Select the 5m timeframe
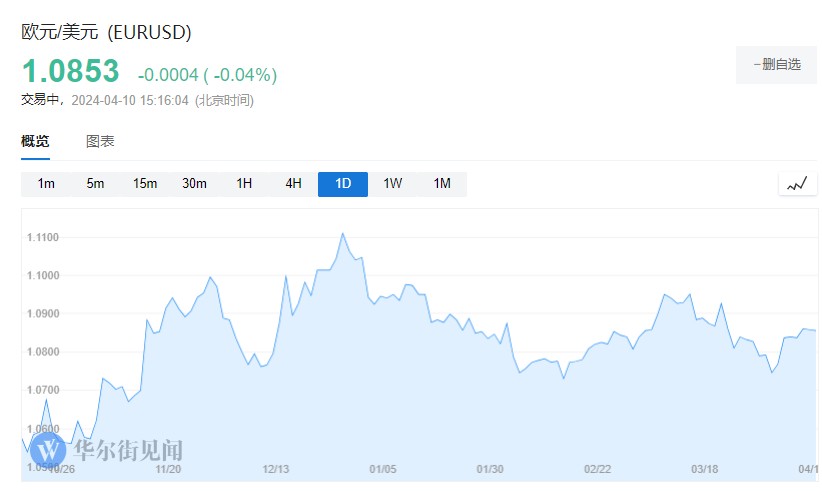The image size is (822, 491). click(x=95, y=184)
